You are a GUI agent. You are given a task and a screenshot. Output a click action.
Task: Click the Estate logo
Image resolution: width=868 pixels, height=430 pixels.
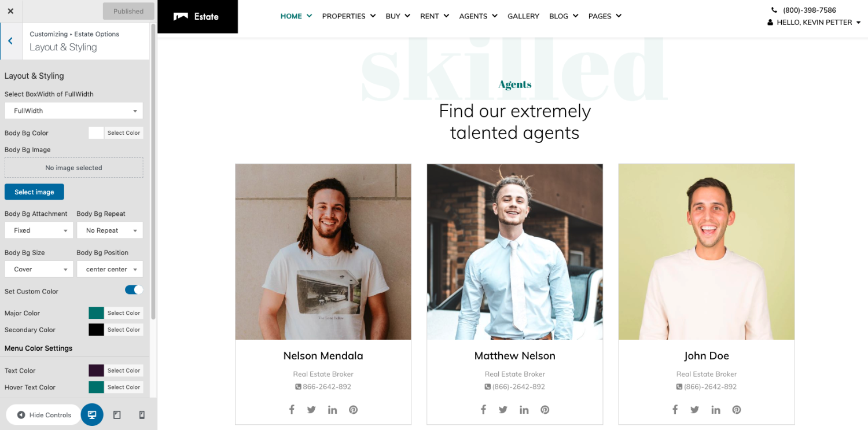pos(197,16)
